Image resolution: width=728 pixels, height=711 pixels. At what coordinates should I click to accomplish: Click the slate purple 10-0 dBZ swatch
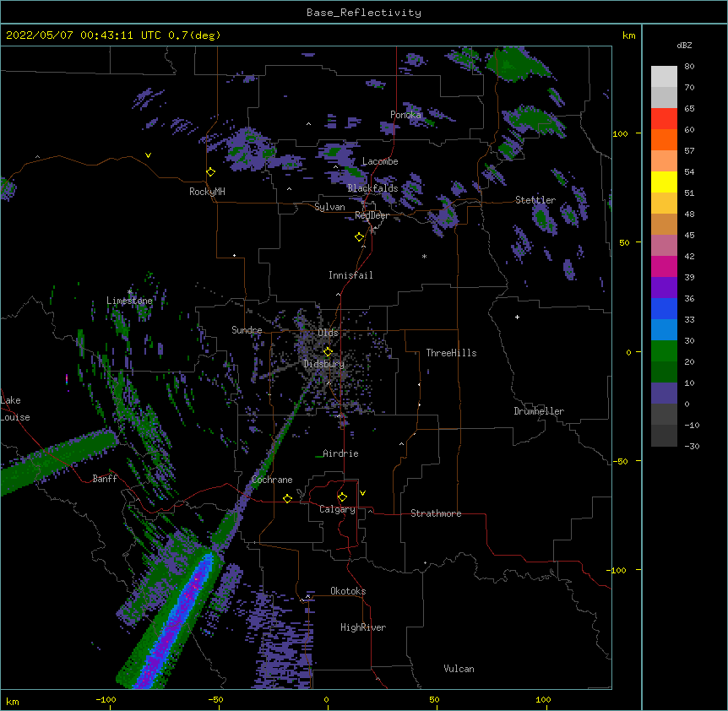pyautogui.click(x=664, y=393)
